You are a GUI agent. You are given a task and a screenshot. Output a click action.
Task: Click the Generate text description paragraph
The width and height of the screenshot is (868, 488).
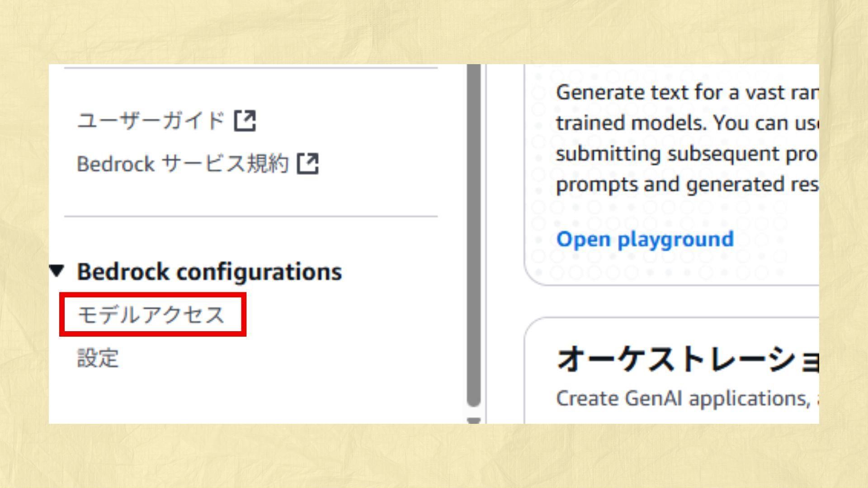pyautogui.click(x=687, y=138)
